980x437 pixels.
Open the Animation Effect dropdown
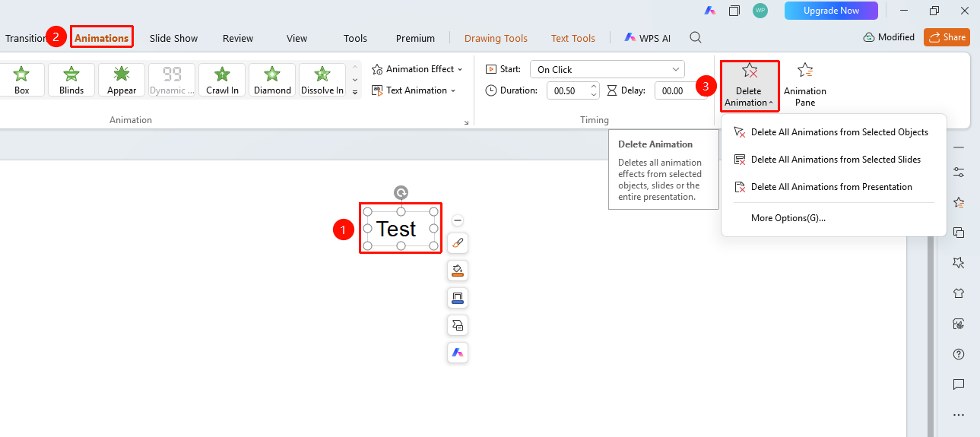click(x=417, y=69)
